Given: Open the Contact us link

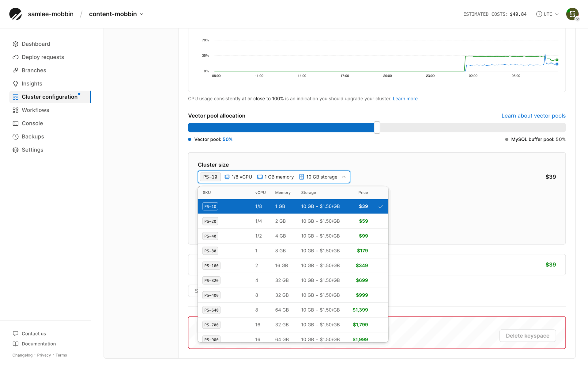Looking at the screenshot, I should point(34,333).
